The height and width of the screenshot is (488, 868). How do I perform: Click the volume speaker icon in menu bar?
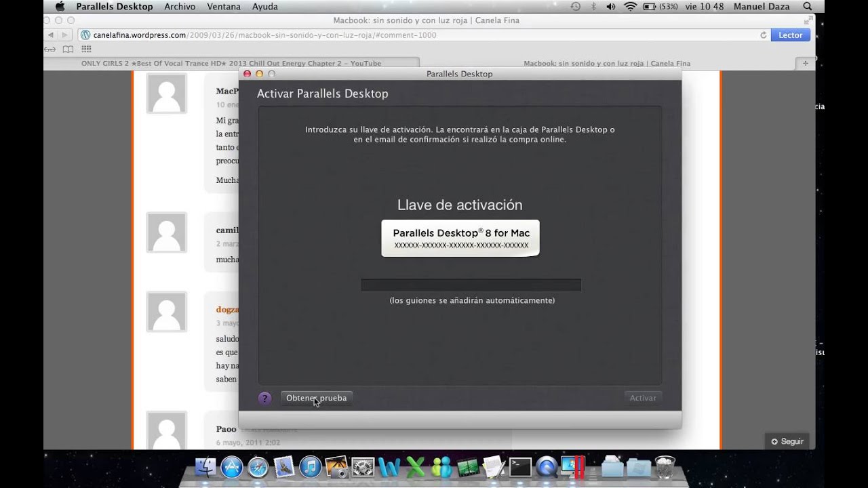[x=611, y=6]
